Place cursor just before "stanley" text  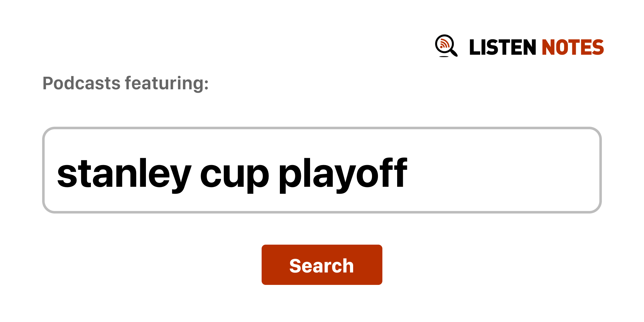coord(57,173)
